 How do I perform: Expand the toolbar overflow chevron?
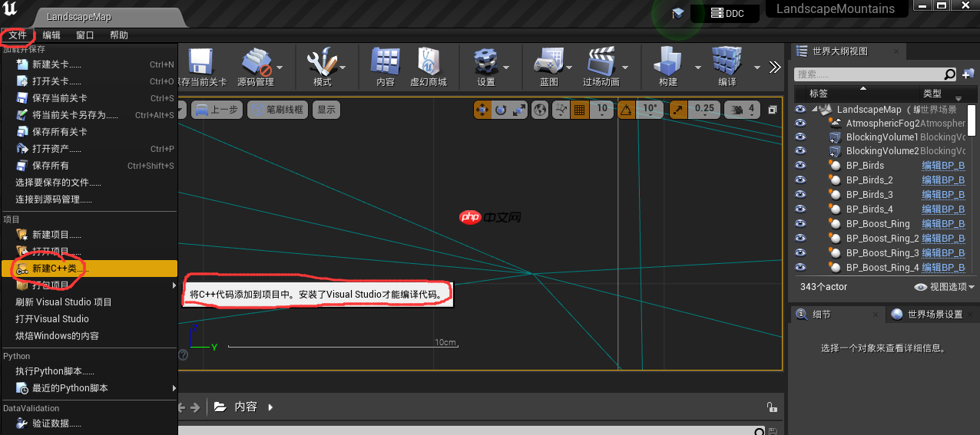click(775, 68)
